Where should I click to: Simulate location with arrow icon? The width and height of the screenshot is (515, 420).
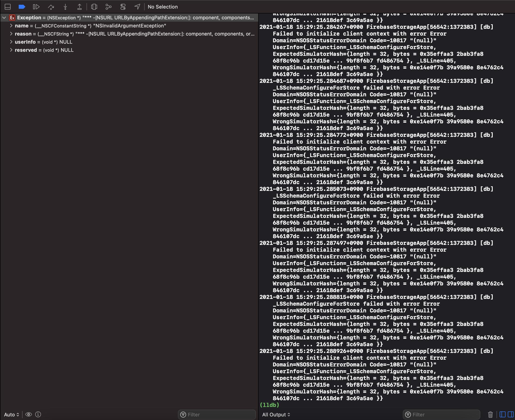137,7
